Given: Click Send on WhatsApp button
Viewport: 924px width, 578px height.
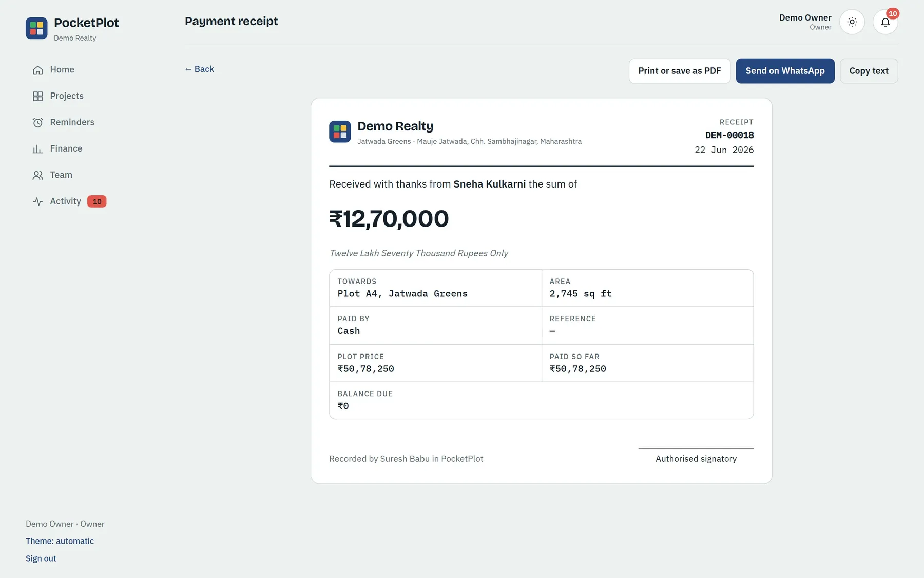Looking at the screenshot, I should (x=785, y=71).
